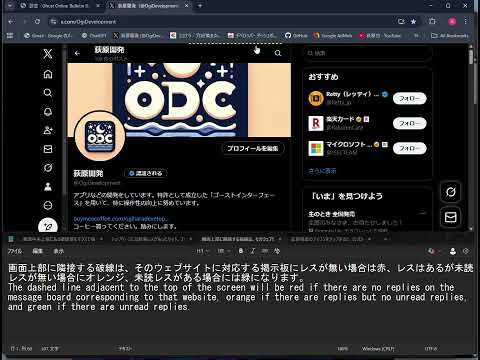Click the ODC profile avatar
480x360 pixels.
pyautogui.click(x=100, y=136)
